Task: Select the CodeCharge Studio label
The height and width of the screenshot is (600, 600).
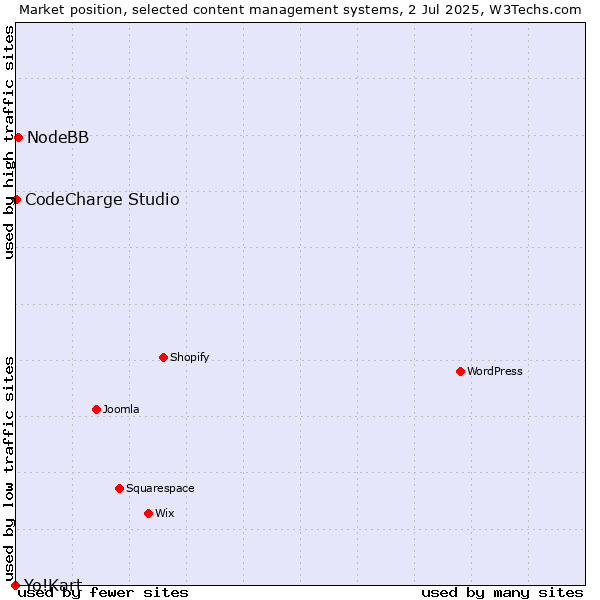Action: (102, 199)
